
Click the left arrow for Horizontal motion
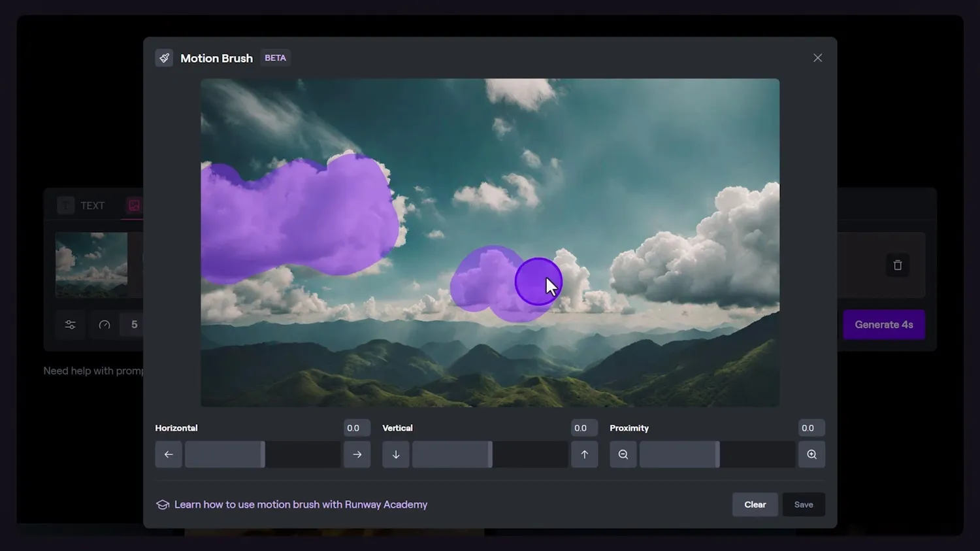(169, 454)
